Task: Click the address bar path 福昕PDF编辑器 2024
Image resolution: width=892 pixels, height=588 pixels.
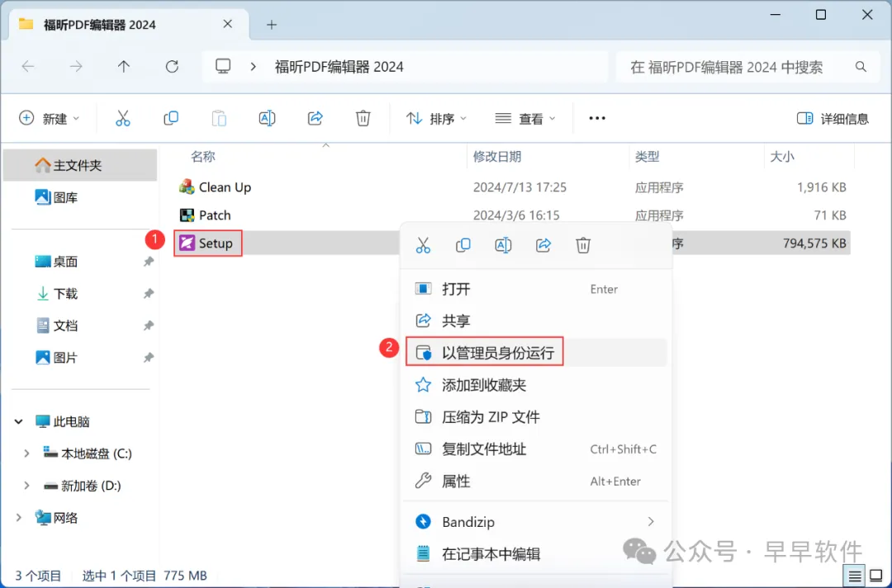Action: 339,67
